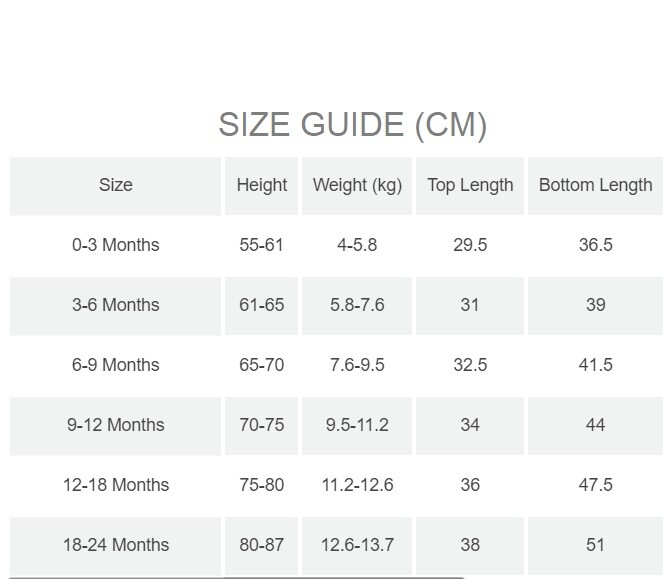Click the horizontal scrollbar at bottom

click(x=232, y=576)
